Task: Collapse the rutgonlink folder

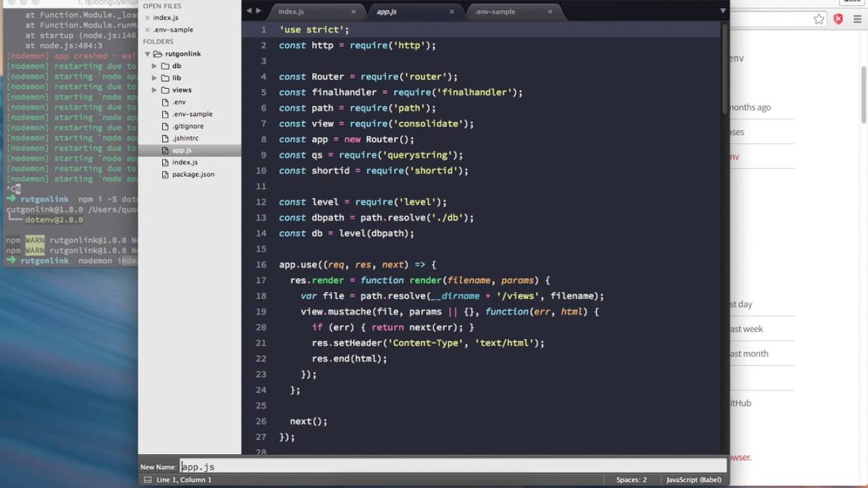Action: click(x=147, y=54)
